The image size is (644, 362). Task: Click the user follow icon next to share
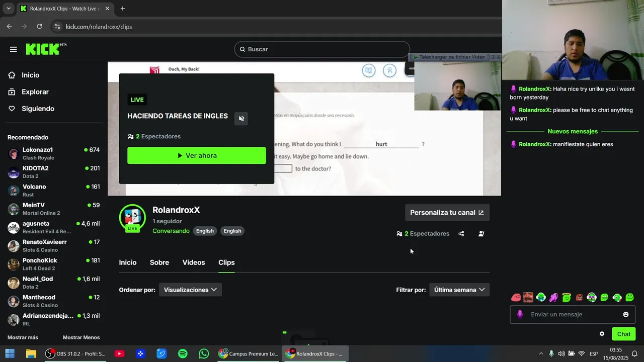[x=481, y=234]
